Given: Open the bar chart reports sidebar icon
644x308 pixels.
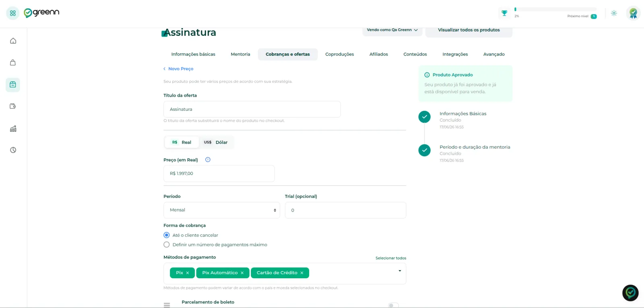Looking at the screenshot, I should 13,129.
